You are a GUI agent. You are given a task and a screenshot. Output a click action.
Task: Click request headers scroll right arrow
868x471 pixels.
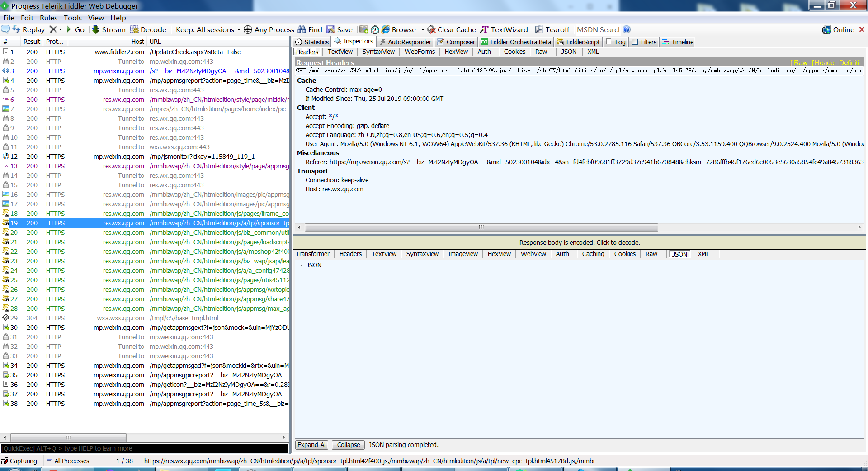859,227
